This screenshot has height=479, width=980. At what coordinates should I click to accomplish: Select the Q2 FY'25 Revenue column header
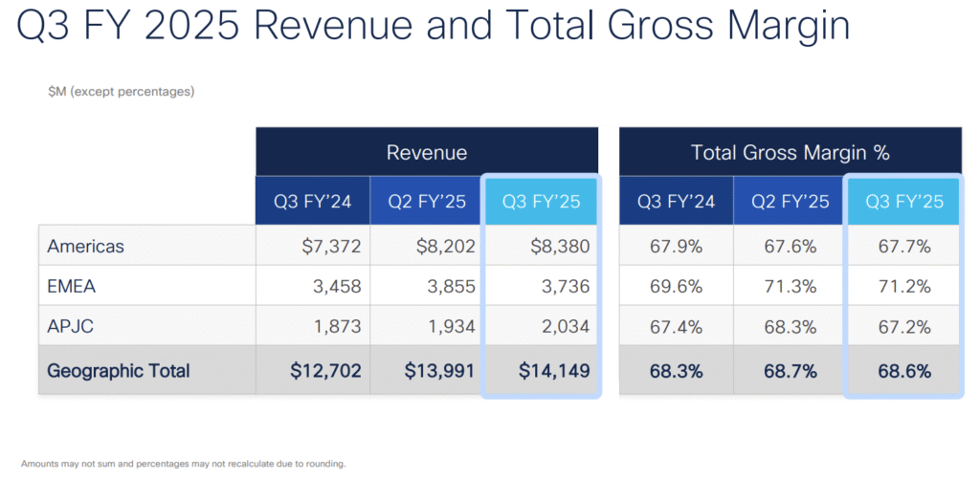pyautogui.click(x=426, y=202)
